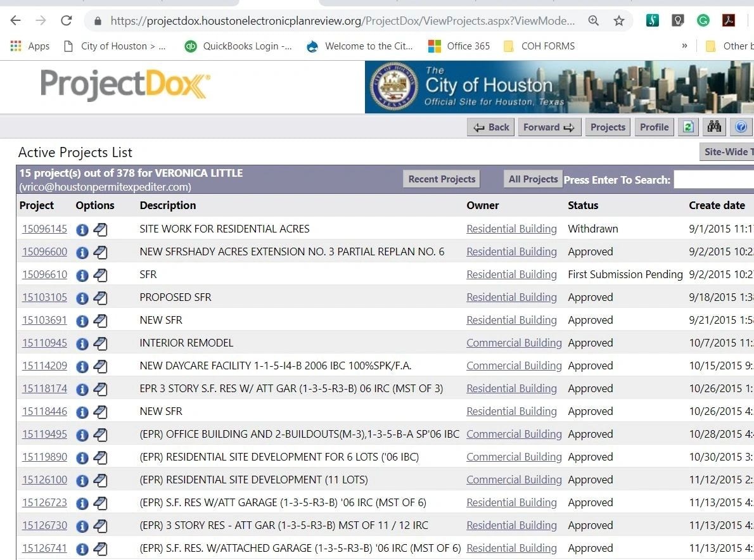This screenshot has width=754, height=560.
Task: Switch to Recent Projects tab
Action: coord(442,179)
